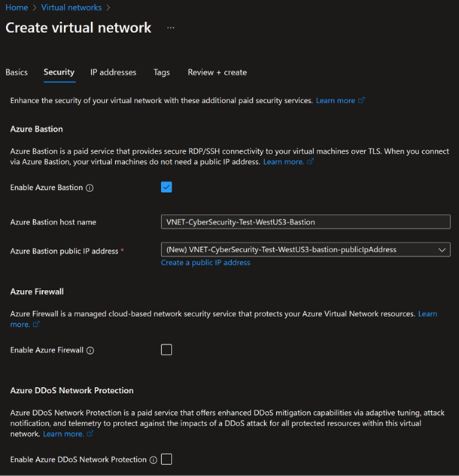
Task: Open the ellipsis menu beside Create virtual network
Action: [171, 28]
